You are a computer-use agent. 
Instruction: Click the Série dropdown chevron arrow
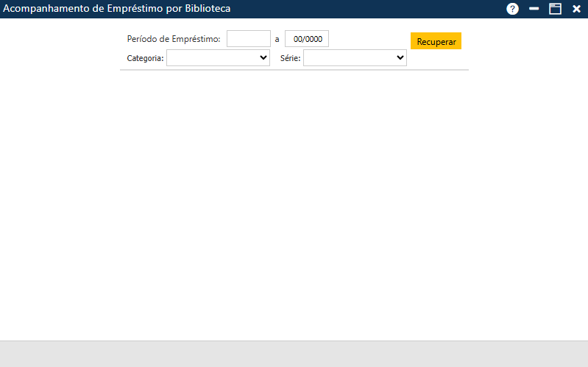[400, 58]
